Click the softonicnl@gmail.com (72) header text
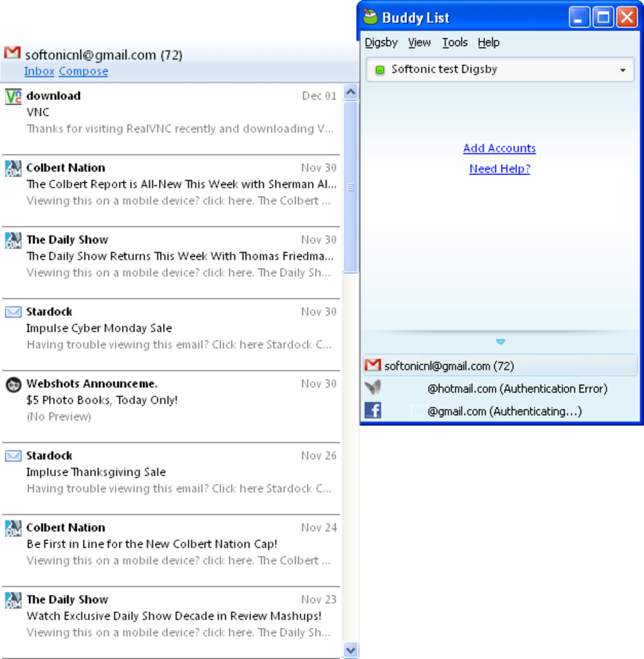The width and height of the screenshot is (644, 659). [104, 55]
